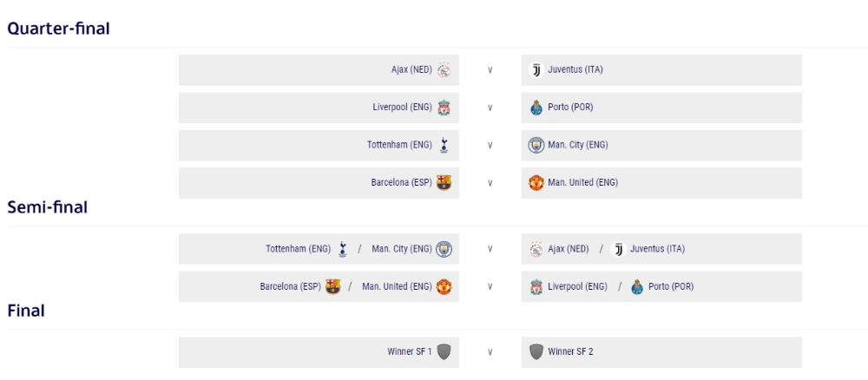Click the grey Winner SF 2 placeholder shield
868x380 pixels.
coord(536,351)
